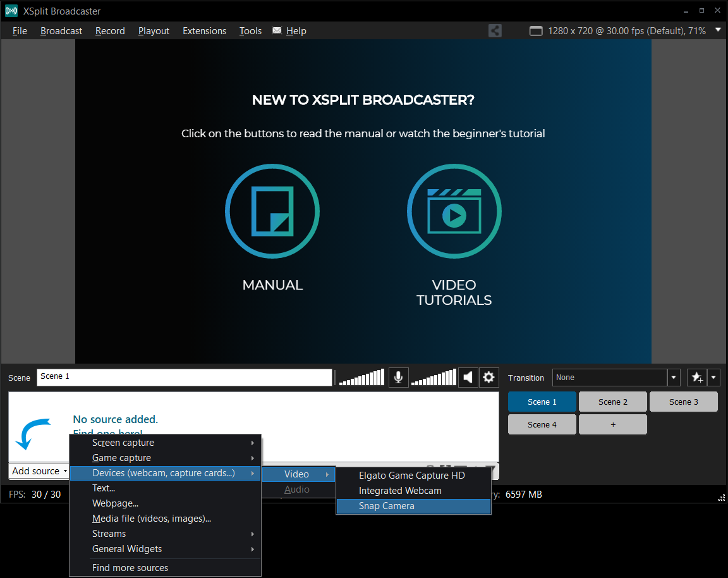Viewport: 728px width, 578px height.
Task: Select Devices (webcam, capture cards...) entry
Action: coord(165,473)
